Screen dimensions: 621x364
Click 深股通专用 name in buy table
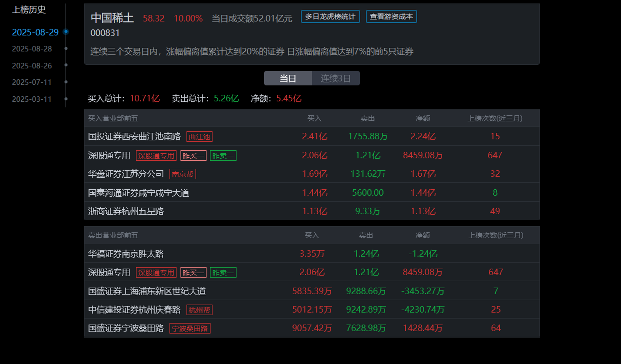[x=109, y=155]
